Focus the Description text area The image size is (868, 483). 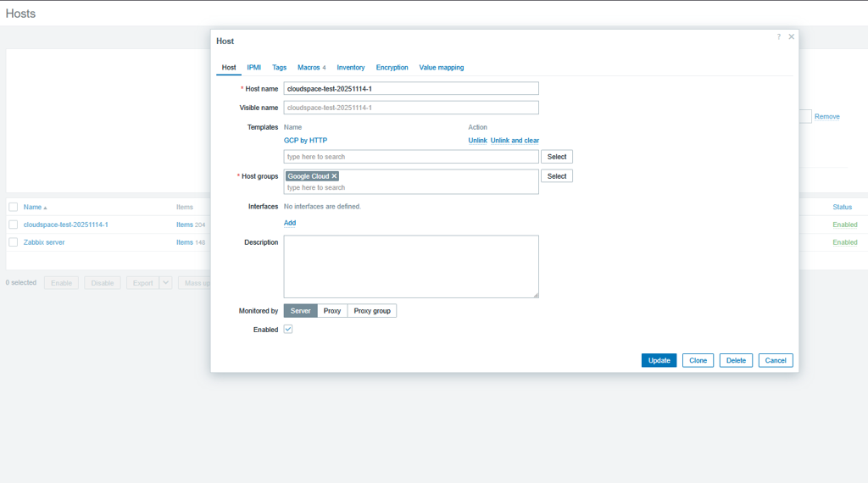click(411, 266)
